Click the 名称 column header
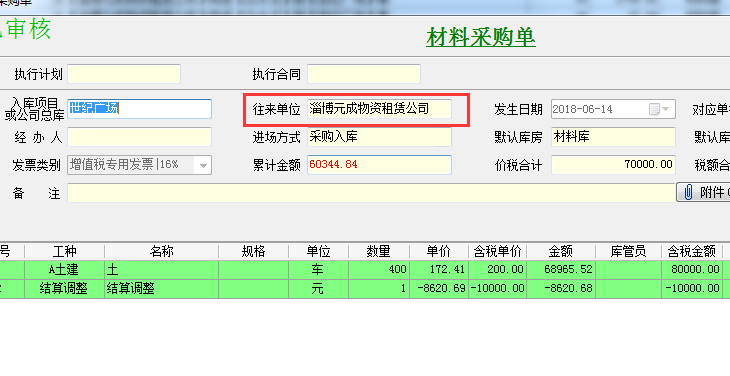This screenshot has height=376, width=730. [x=162, y=251]
